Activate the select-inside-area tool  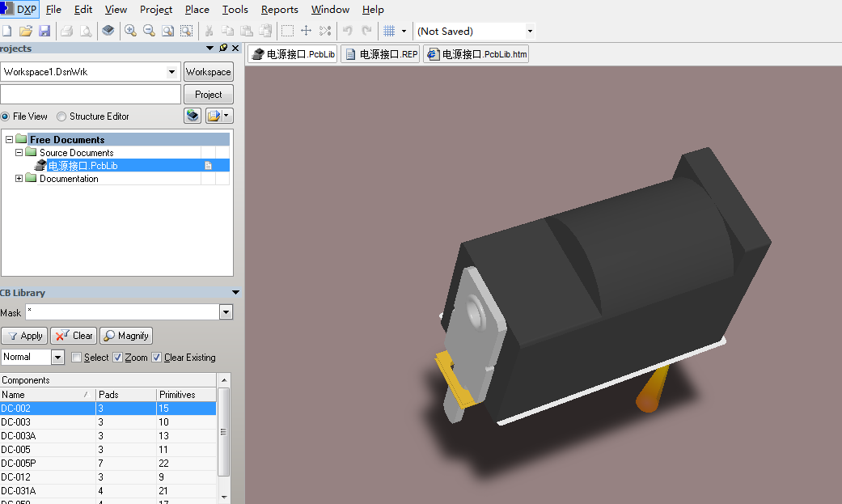tap(287, 32)
